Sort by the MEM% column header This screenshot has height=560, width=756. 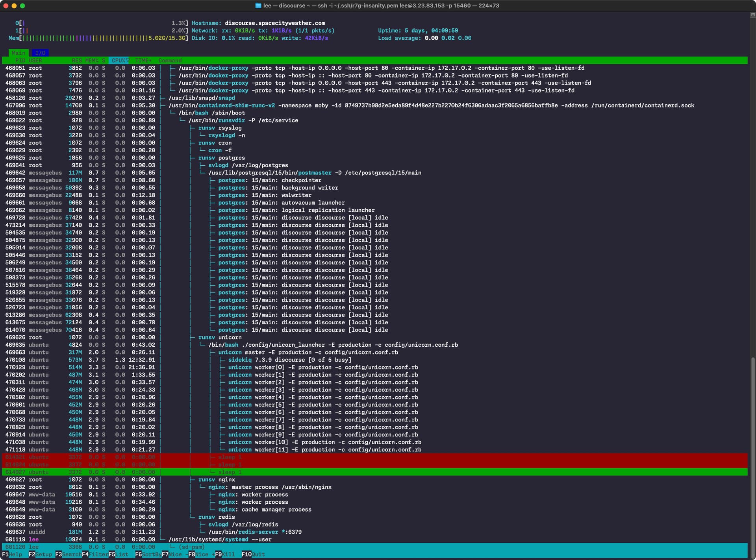pos(92,60)
